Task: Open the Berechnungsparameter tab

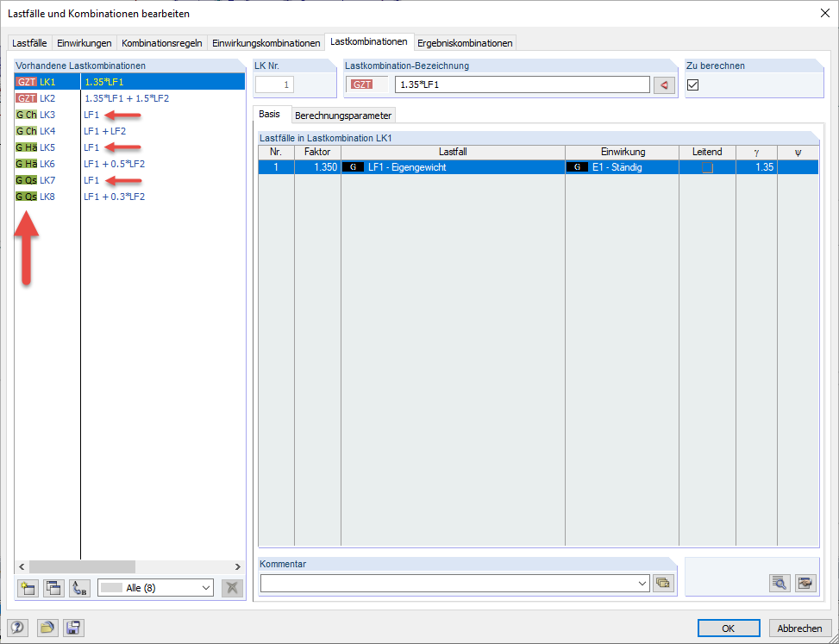Action: coord(345,115)
